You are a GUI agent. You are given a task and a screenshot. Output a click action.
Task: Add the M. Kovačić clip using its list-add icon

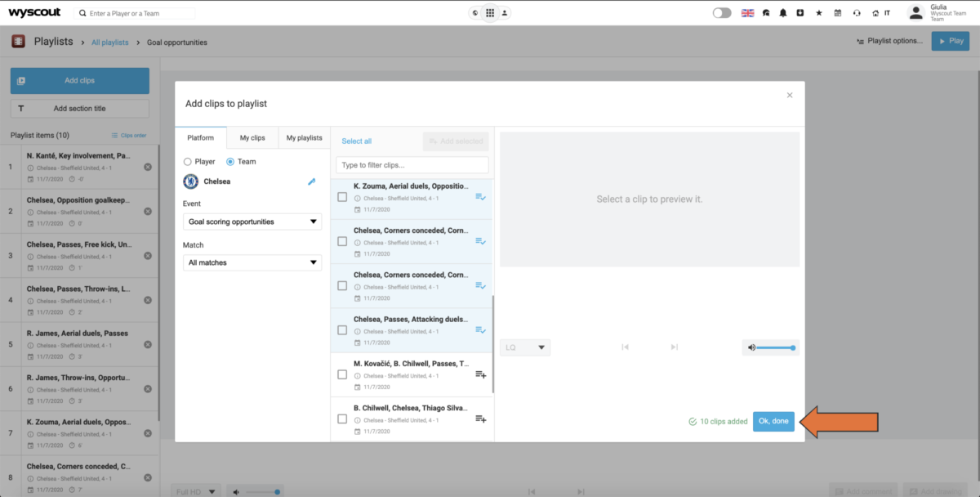point(482,374)
